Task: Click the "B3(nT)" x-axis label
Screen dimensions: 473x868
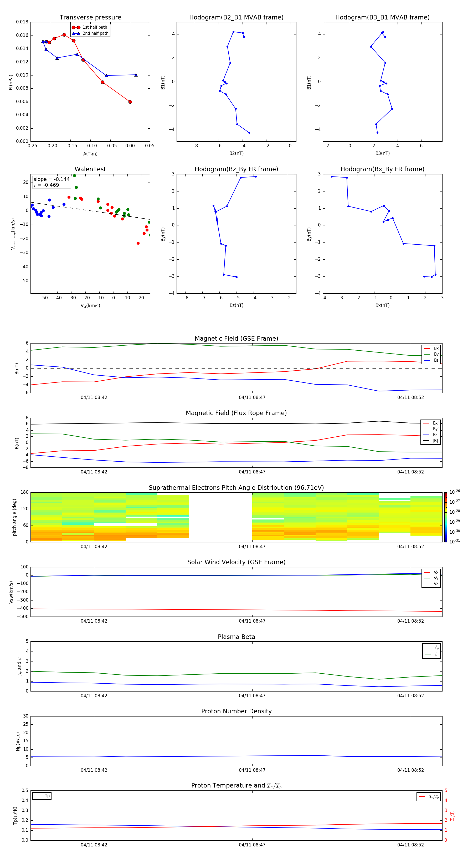Action: pyautogui.click(x=382, y=153)
